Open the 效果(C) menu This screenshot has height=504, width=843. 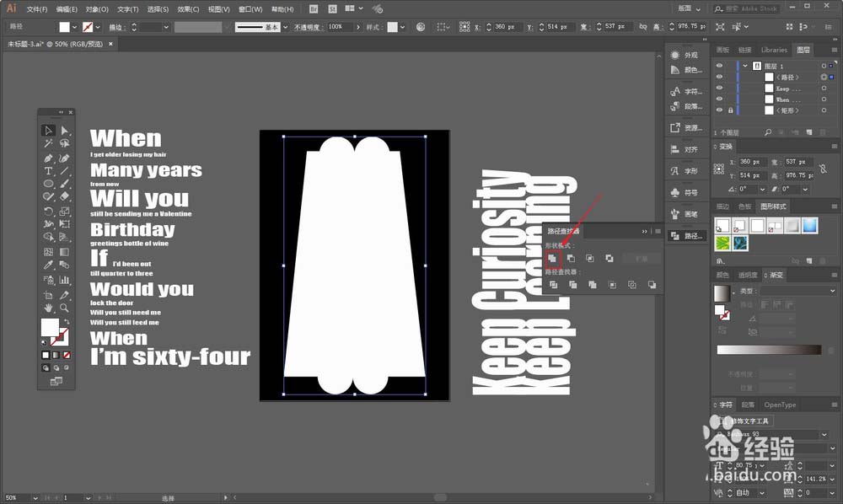point(188,9)
